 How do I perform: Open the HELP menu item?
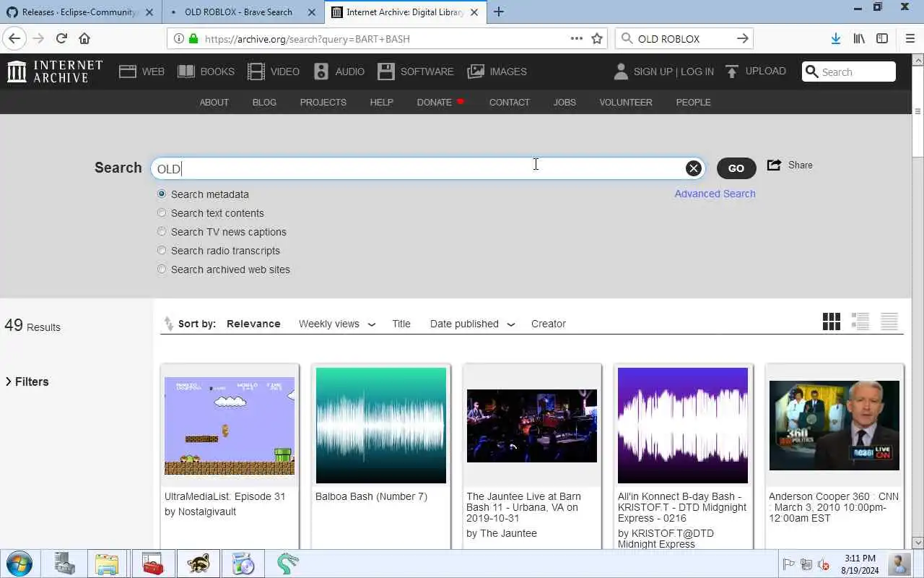[382, 102]
